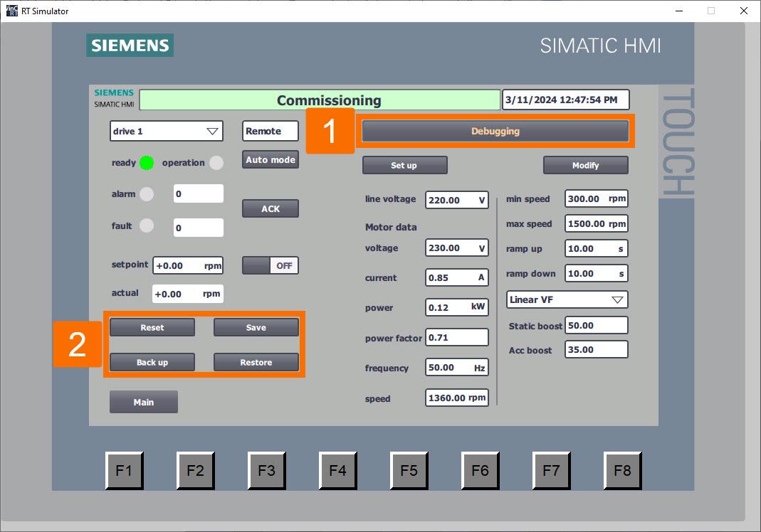Click the speed value input field
This screenshot has width=761, height=532.
point(456,398)
